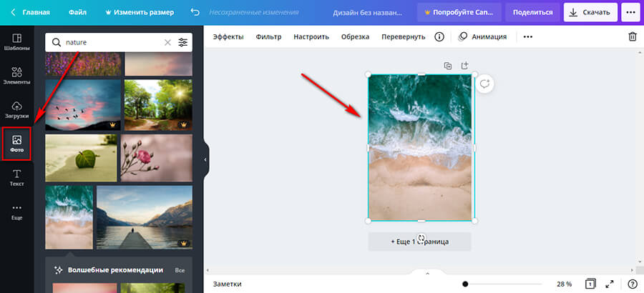Rename design via title field
The height and width of the screenshot is (293, 644).
click(x=368, y=12)
